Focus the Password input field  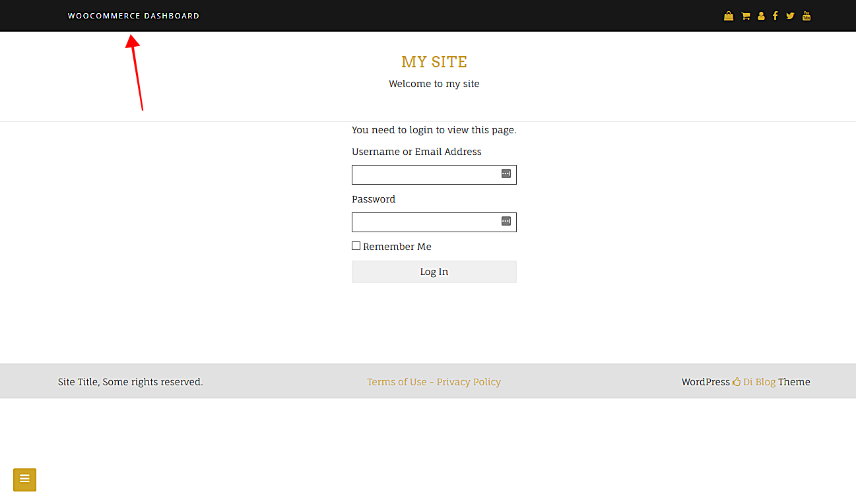(434, 222)
